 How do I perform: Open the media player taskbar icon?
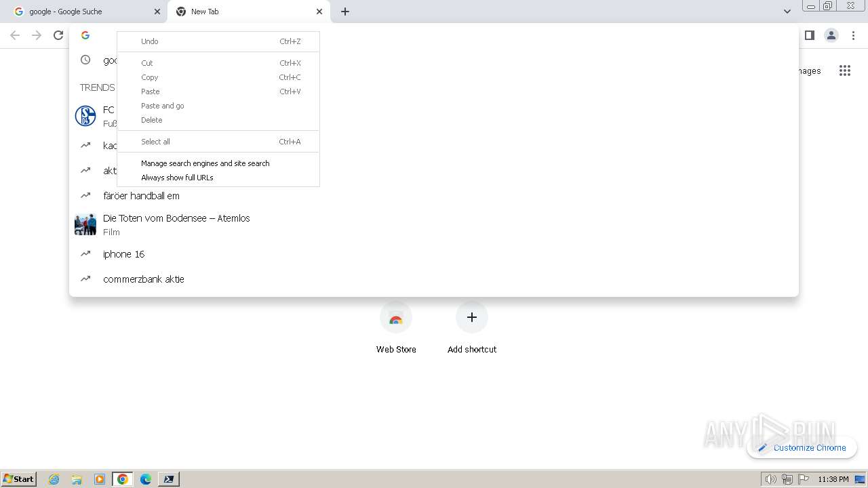point(100,479)
